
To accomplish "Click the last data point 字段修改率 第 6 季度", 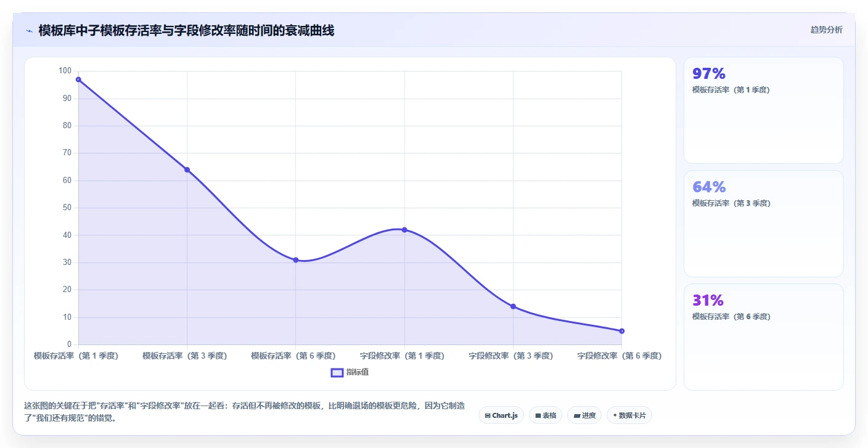I will (621, 331).
